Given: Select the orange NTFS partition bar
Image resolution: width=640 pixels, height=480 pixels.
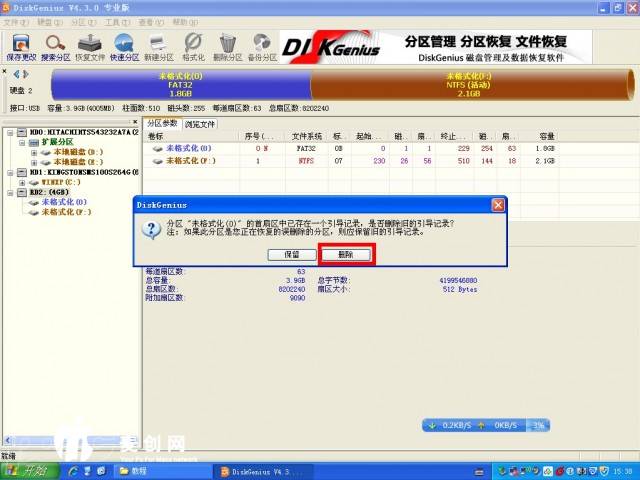Looking at the screenshot, I should (469, 83).
